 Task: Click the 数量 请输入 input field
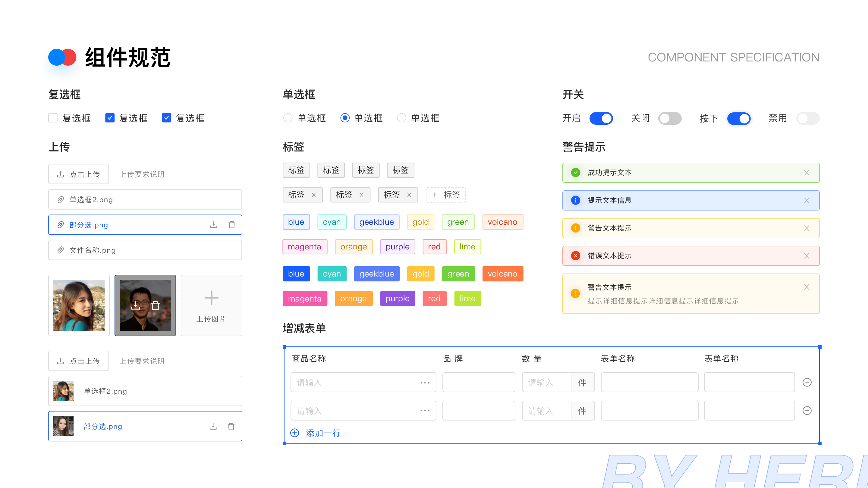point(546,382)
